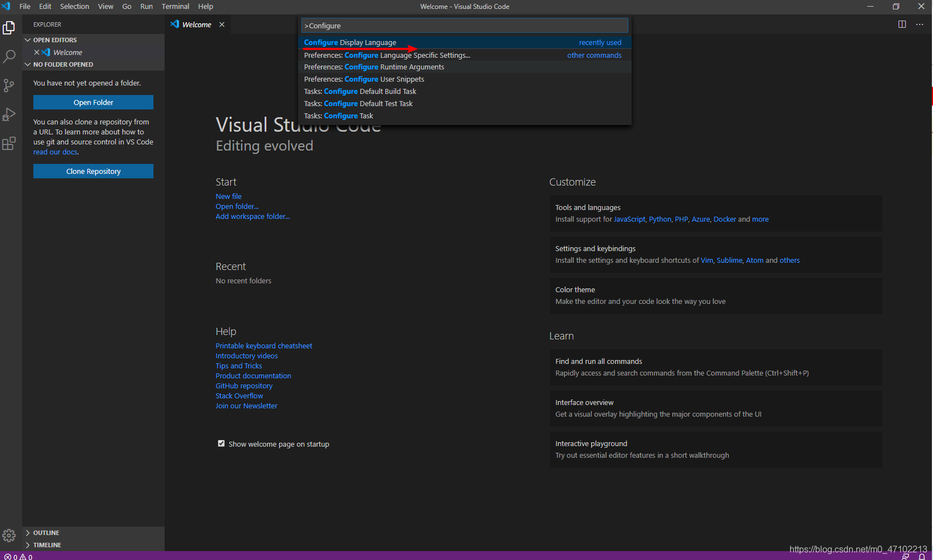This screenshot has width=933, height=560.
Task: Expand the Timeline section
Action: (x=93, y=545)
